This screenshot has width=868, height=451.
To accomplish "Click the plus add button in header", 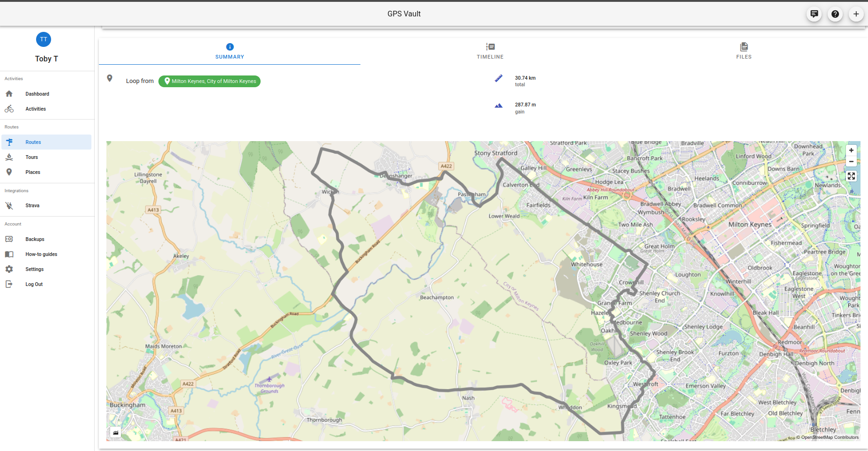I will 856,14.
